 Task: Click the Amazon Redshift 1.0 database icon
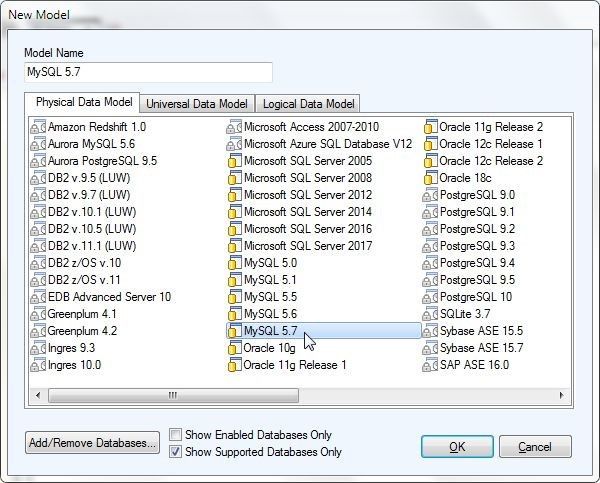click(38, 127)
